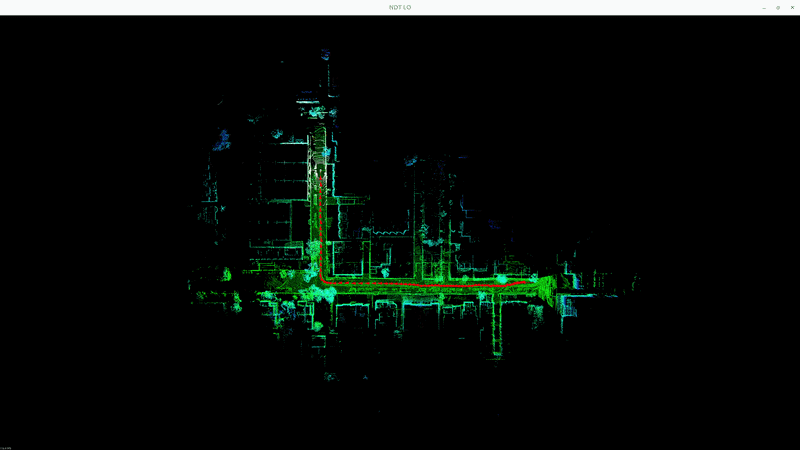Image resolution: width=800 pixels, height=450 pixels.
Task: Close the NDT LO window
Action: [792, 7]
